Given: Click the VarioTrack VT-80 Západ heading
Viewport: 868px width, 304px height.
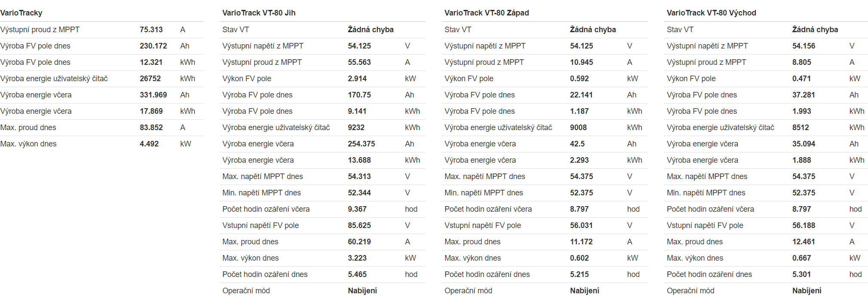Looking at the screenshot, I should pos(486,13).
